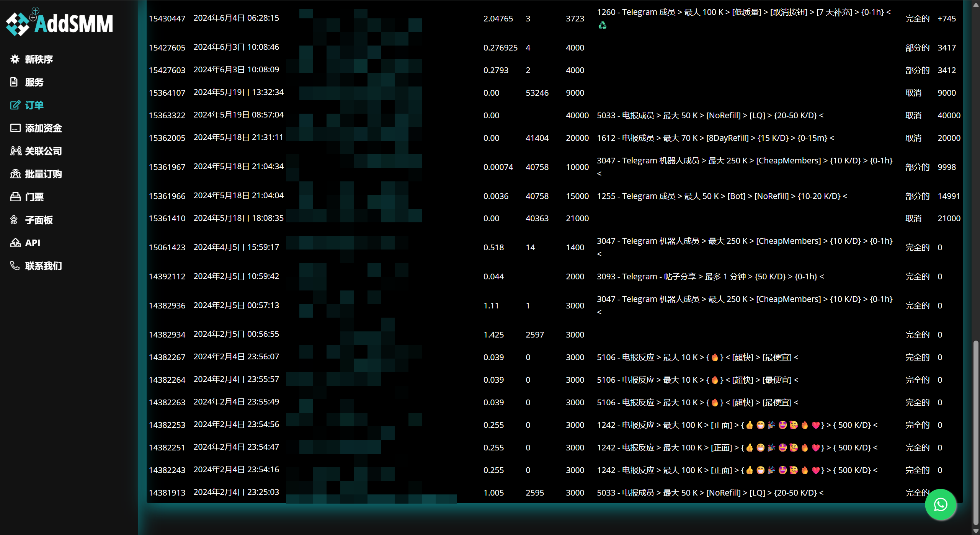Select order ID 15427603
Image resolution: width=980 pixels, height=535 pixels.
point(167,70)
